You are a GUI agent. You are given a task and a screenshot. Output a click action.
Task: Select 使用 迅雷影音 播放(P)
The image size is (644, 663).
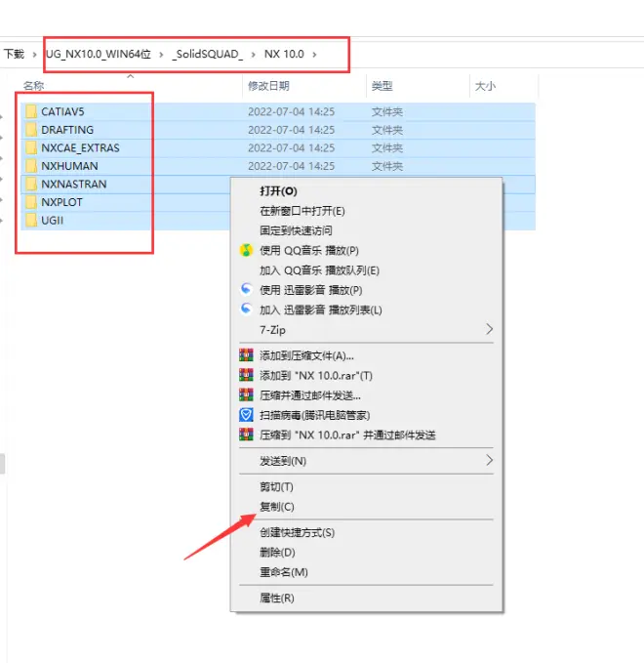point(310,290)
